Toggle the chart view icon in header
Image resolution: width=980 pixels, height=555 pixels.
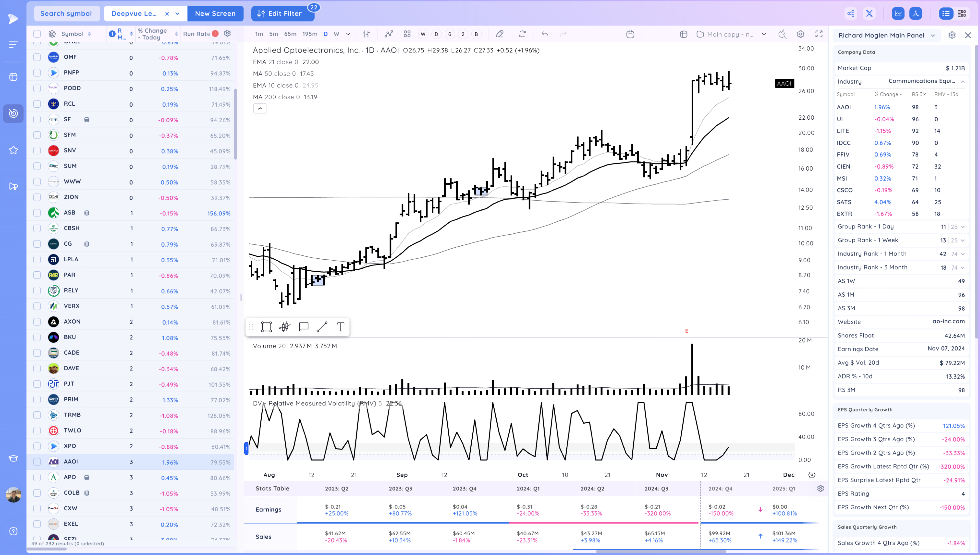pyautogui.click(x=898, y=14)
